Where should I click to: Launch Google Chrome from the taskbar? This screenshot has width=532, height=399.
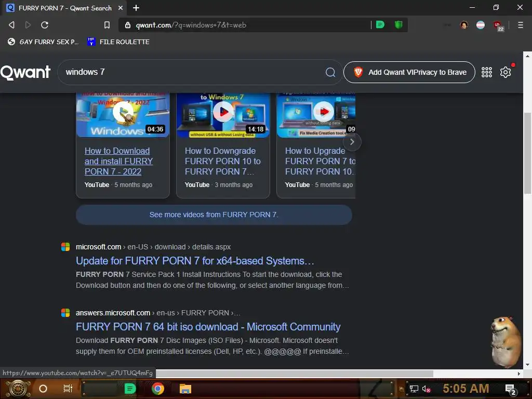coord(158,389)
